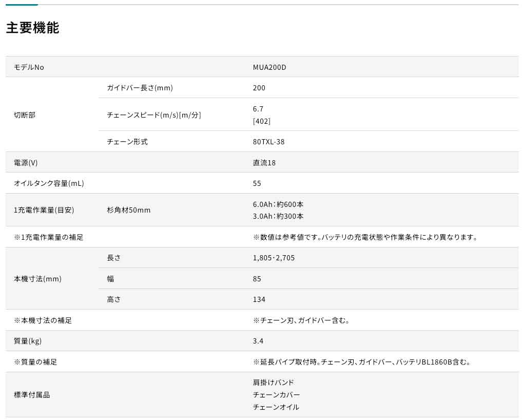Click length value 1,805・2,705

pyautogui.click(x=274, y=258)
